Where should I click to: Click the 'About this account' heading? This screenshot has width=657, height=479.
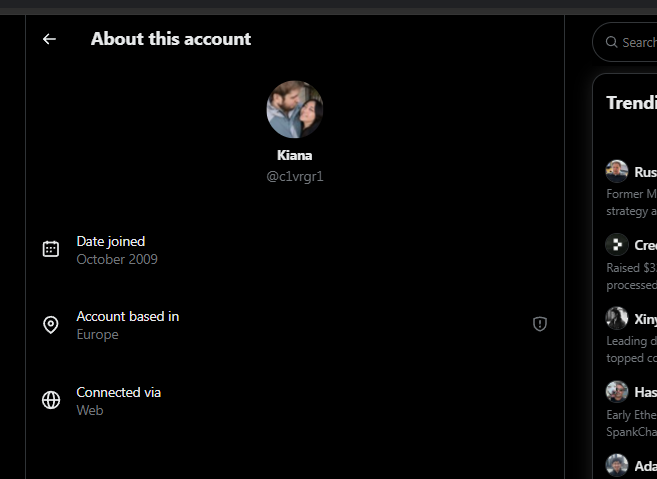171,39
